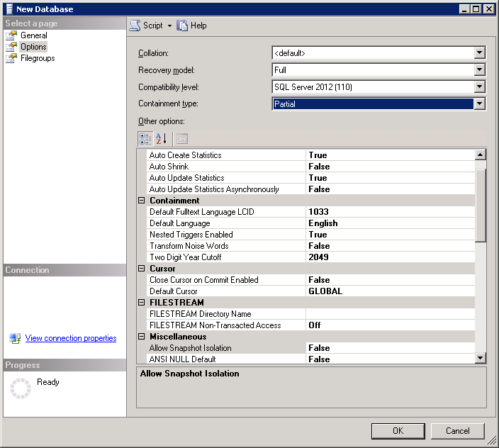Click the Script toolbar icon
499x448 pixels.
(x=135, y=26)
